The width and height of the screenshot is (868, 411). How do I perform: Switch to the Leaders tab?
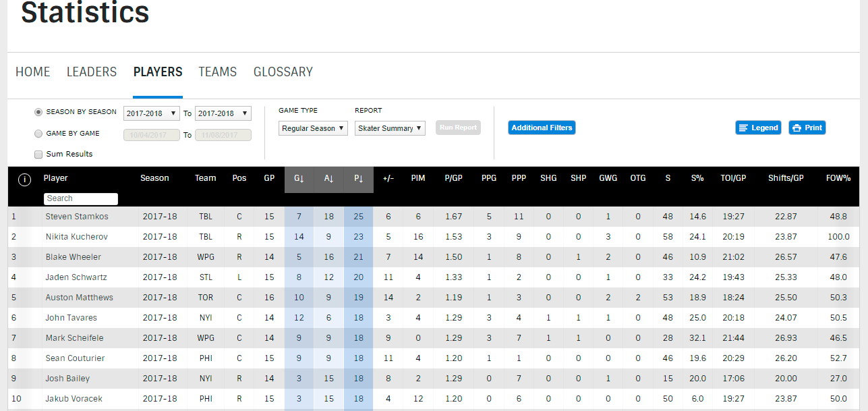[92, 72]
